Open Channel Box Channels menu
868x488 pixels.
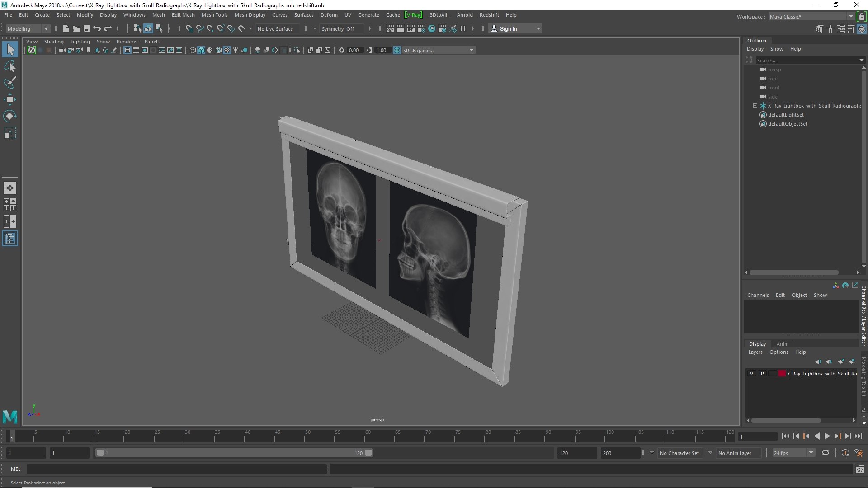tap(758, 295)
